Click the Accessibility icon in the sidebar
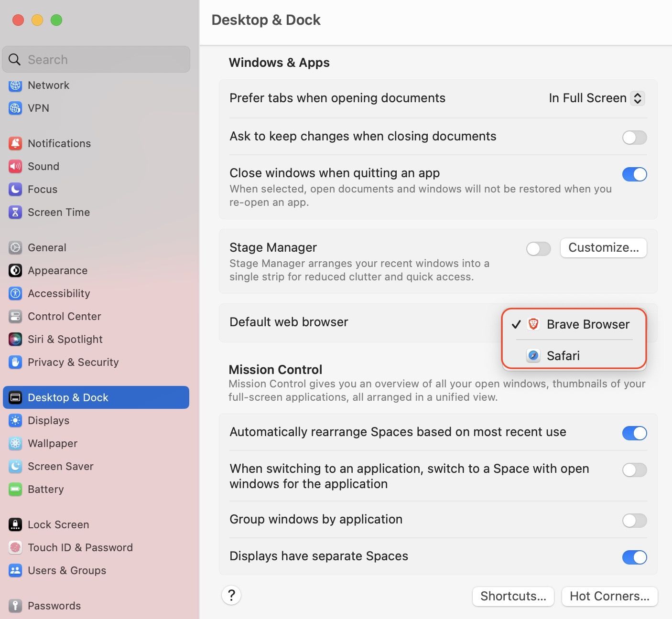This screenshot has width=672, height=619. click(x=15, y=293)
